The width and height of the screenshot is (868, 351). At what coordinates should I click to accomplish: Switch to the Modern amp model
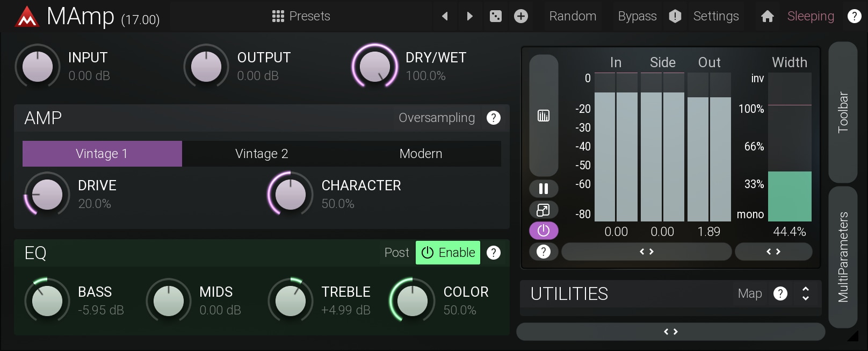click(421, 154)
